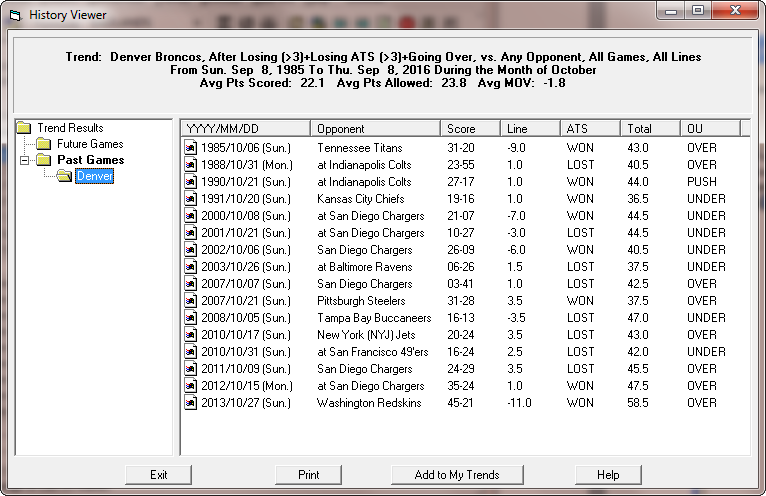Click total value 58.5
The width and height of the screenshot is (766, 496).
click(638, 403)
